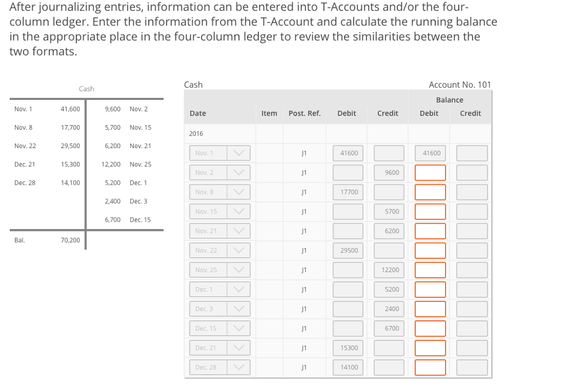Click the debit field containing 41600
The width and height of the screenshot is (588, 388).
[x=347, y=153]
